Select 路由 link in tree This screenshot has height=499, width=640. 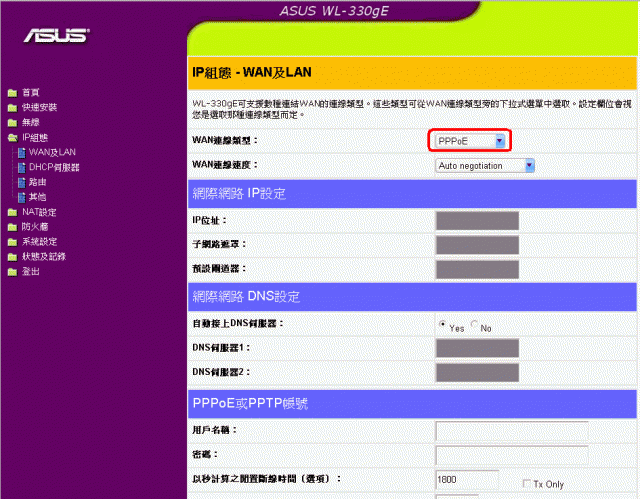38,182
